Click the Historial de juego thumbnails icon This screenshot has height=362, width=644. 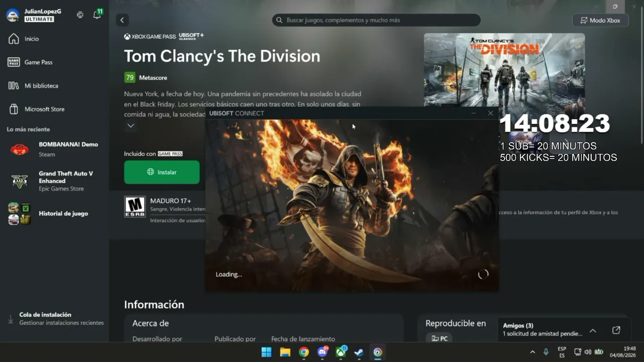pos(20,214)
